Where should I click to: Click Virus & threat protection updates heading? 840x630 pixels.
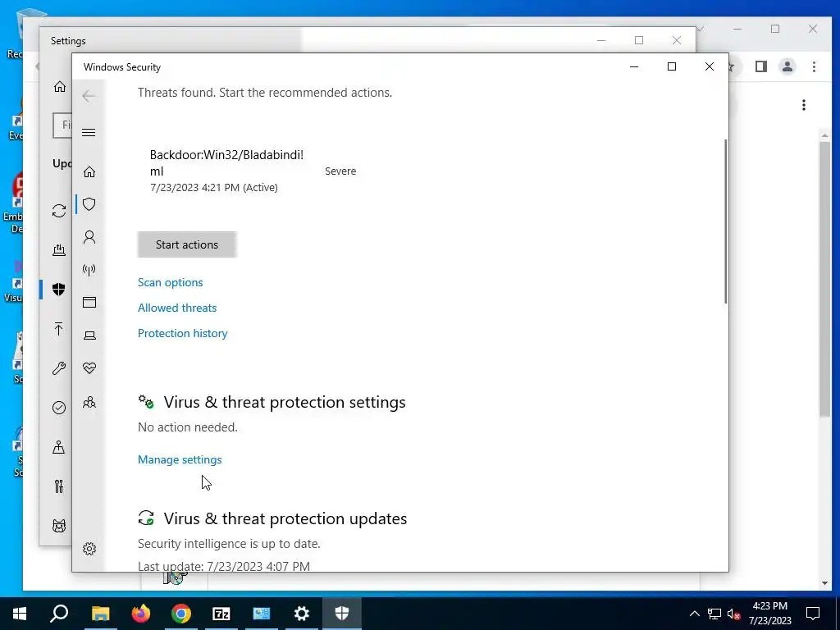285,518
